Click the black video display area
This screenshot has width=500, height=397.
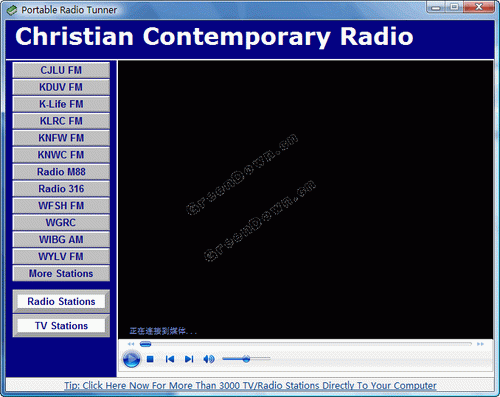pos(305,200)
